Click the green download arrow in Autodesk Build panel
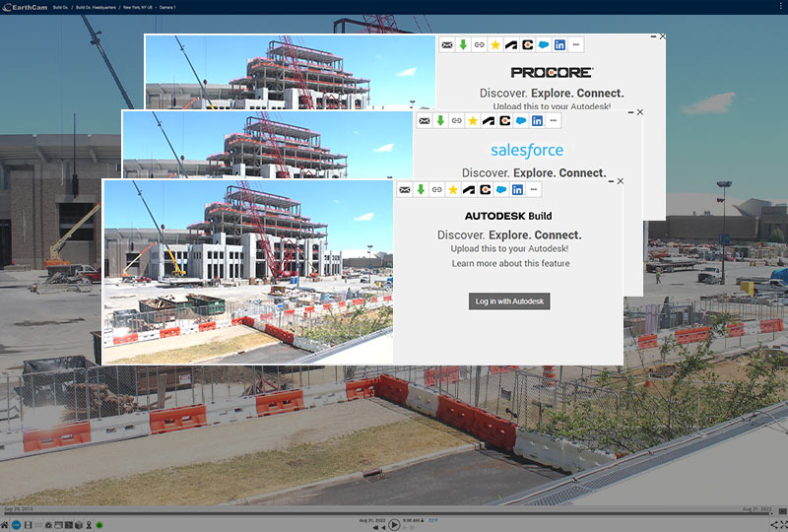 [x=421, y=189]
